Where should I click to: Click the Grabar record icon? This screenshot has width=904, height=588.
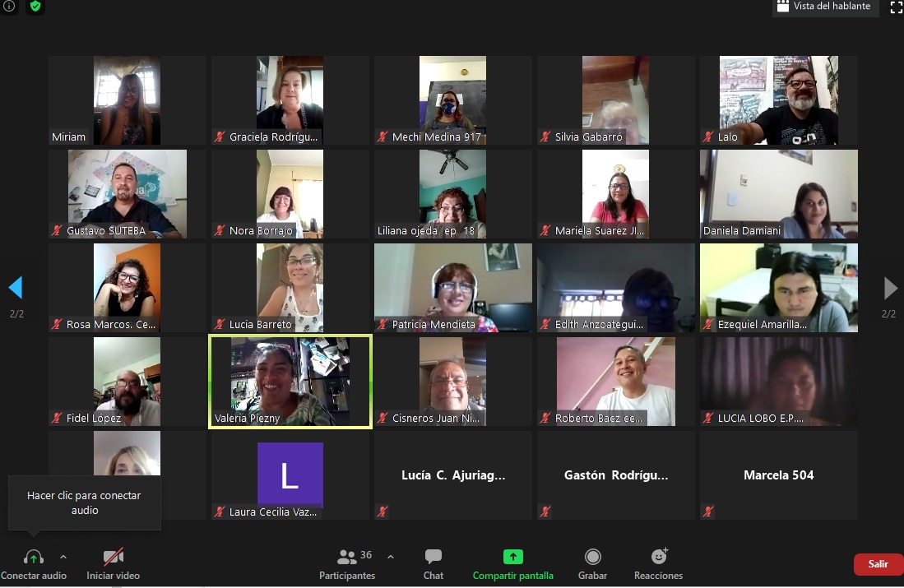pos(592,557)
